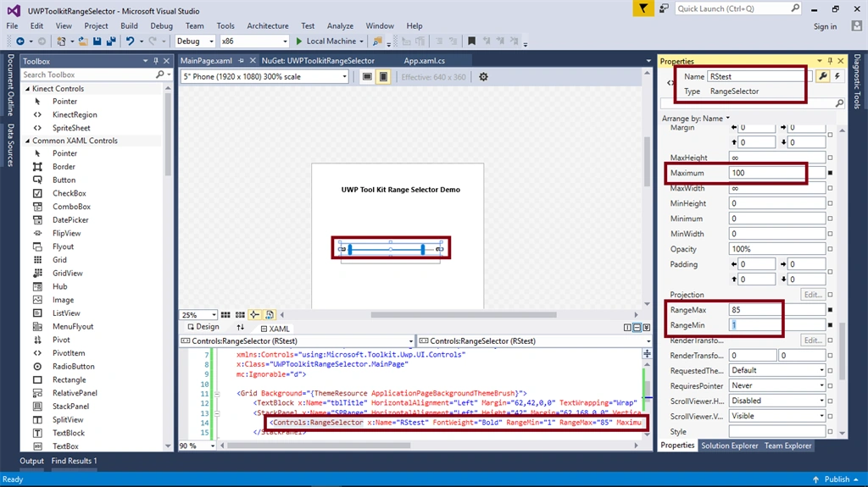Screen dimensions: 868x487
Task: Open the lightning bolt event handlers icon
Action: 837,76
